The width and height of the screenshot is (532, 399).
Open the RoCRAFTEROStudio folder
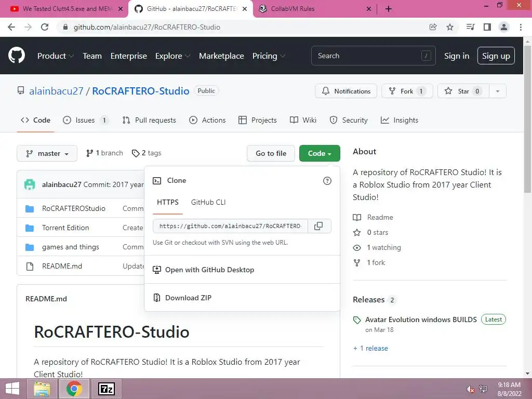pyautogui.click(x=74, y=209)
